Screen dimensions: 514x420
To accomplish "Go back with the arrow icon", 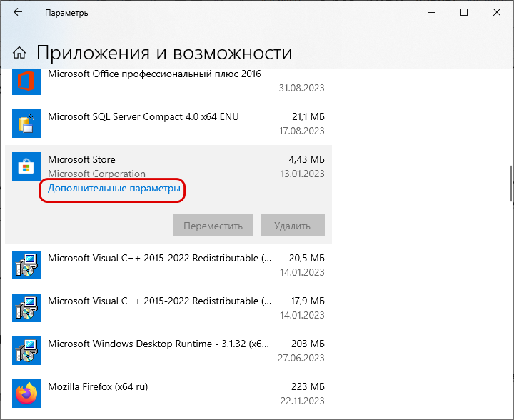I will 18,12.
